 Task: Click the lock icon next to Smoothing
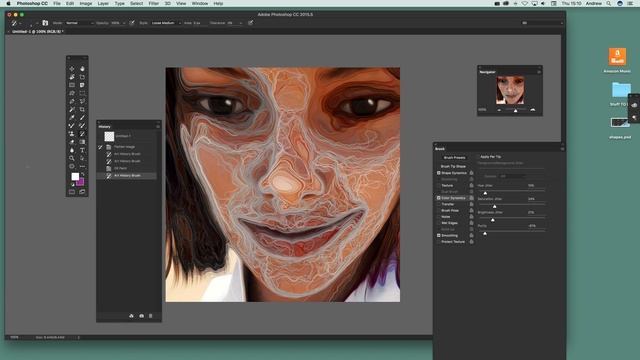coord(471,236)
